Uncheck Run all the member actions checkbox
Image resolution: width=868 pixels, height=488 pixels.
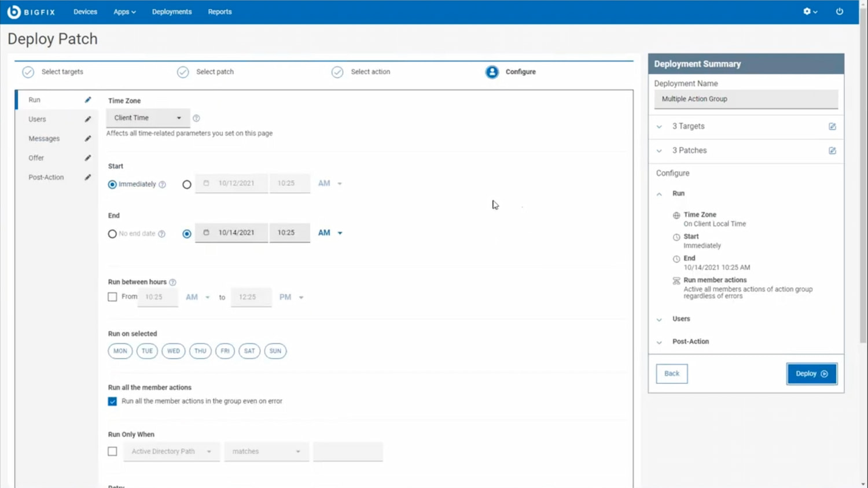click(x=112, y=401)
